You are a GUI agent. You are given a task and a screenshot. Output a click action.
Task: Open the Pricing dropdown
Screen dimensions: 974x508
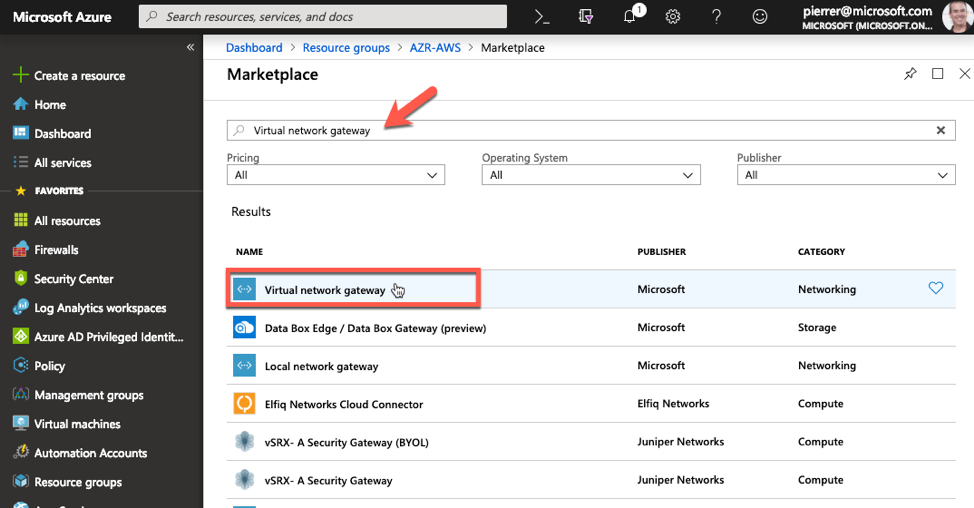click(335, 175)
